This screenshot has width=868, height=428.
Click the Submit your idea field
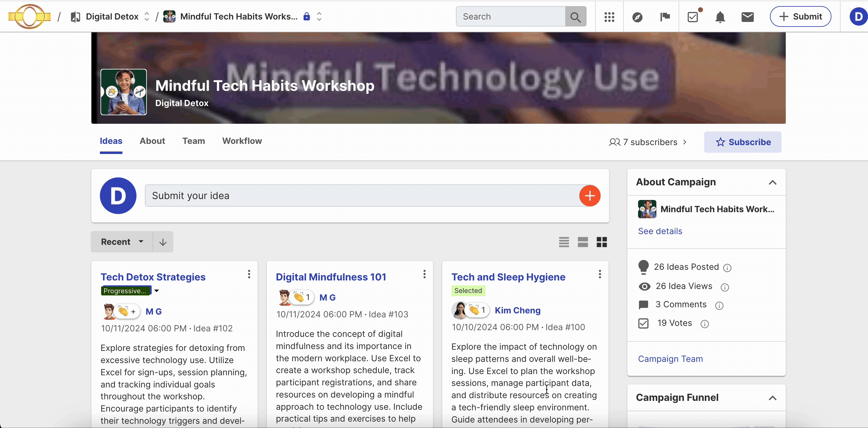click(x=362, y=196)
